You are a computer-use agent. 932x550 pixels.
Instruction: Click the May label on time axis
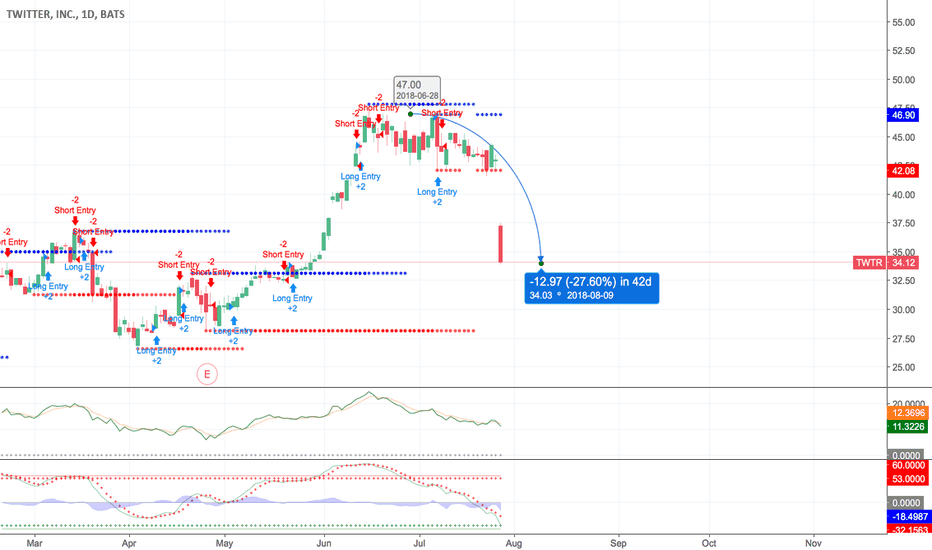point(224,543)
